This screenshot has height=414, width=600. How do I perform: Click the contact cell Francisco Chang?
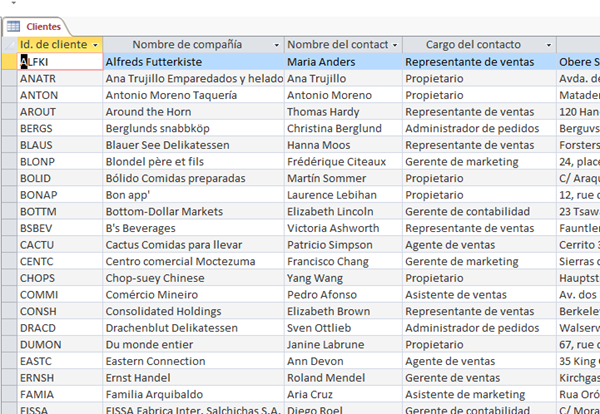(x=343, y=261)
